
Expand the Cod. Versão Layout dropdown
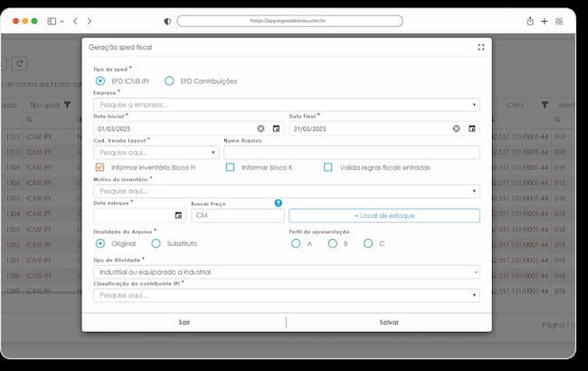[156, 153]
